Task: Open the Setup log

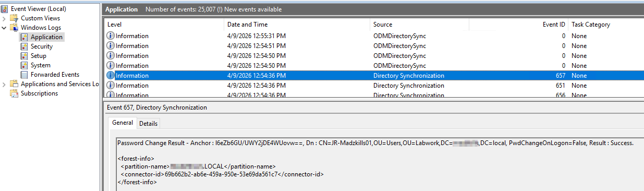Action: (38, 56)
